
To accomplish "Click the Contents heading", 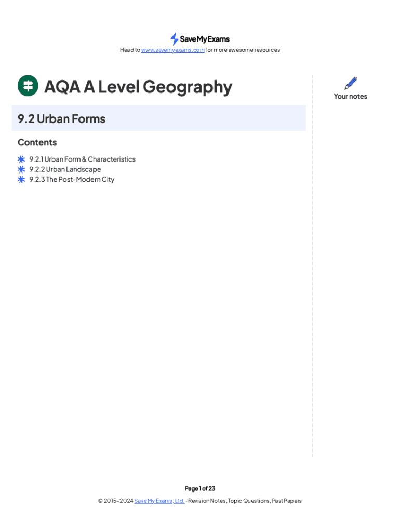I will pyautogui.click(x=37, y=142).
